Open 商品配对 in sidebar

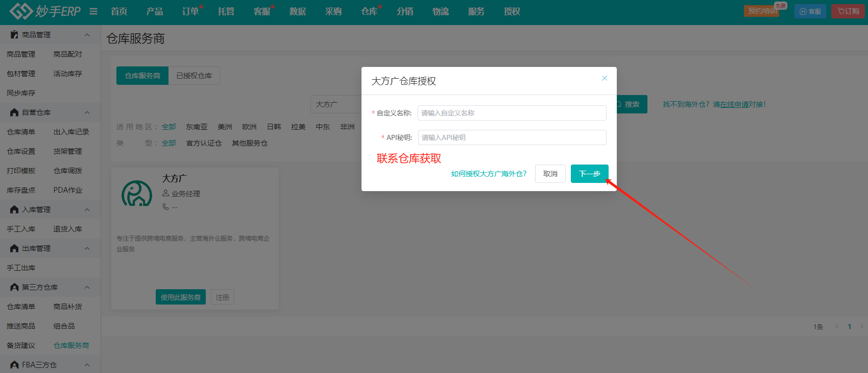(67, 54)
